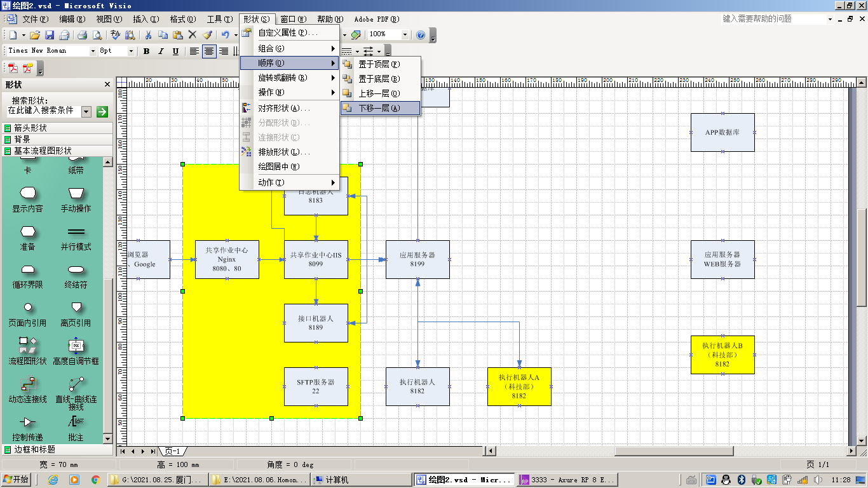Click the help question input field
868x488 pixels.
coord(774,19)
